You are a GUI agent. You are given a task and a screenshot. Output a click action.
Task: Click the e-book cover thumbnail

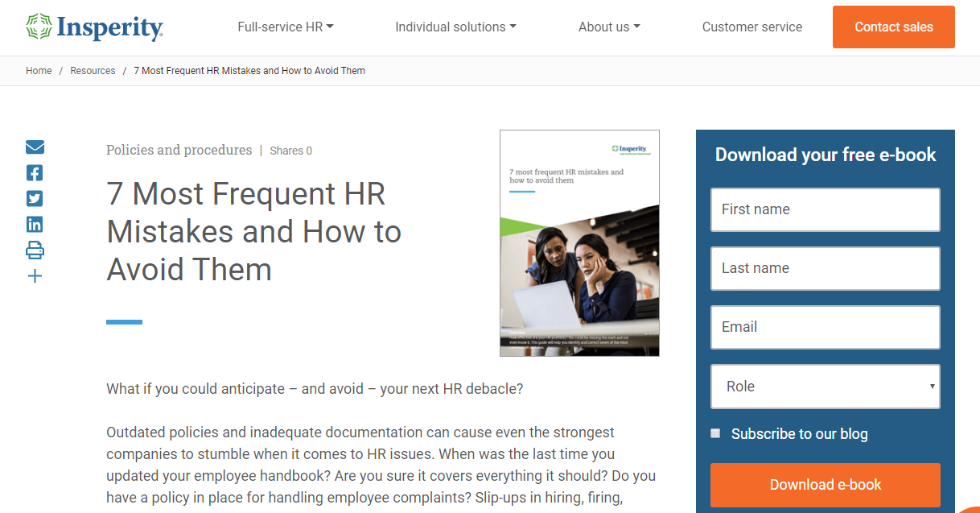[x=579, y=242]
